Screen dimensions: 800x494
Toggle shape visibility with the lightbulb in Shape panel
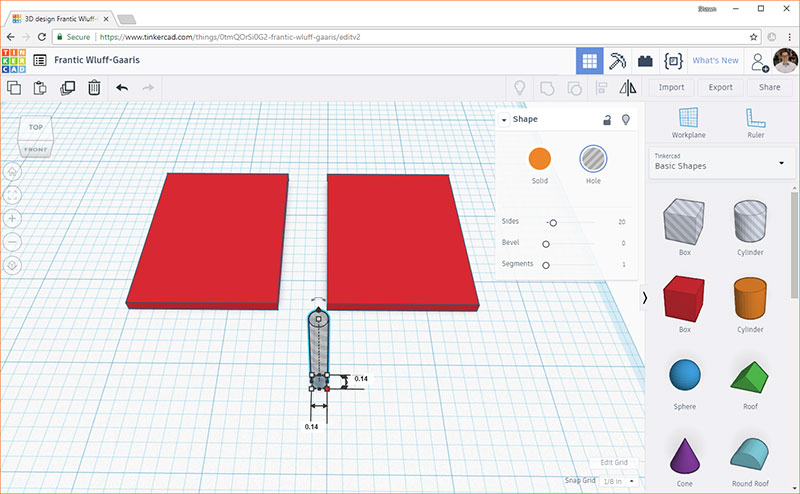coord(626,120)
